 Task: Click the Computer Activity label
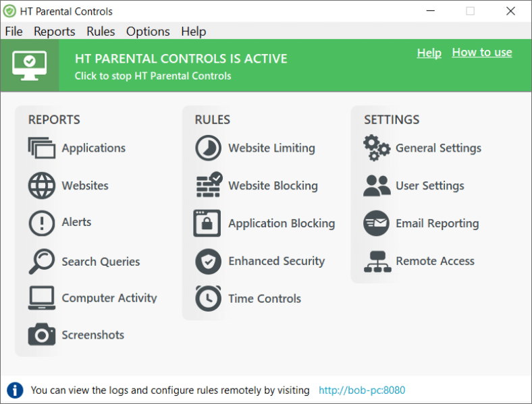(109, 298)
